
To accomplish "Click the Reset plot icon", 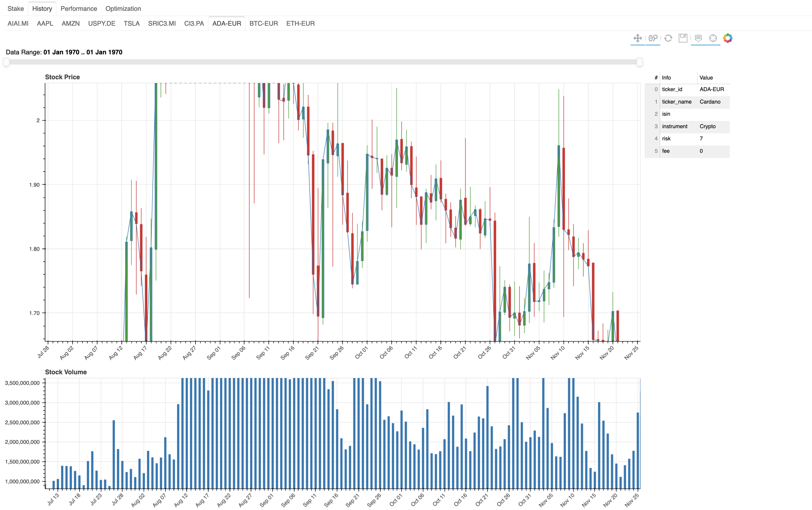I will [x=668, y=38].
